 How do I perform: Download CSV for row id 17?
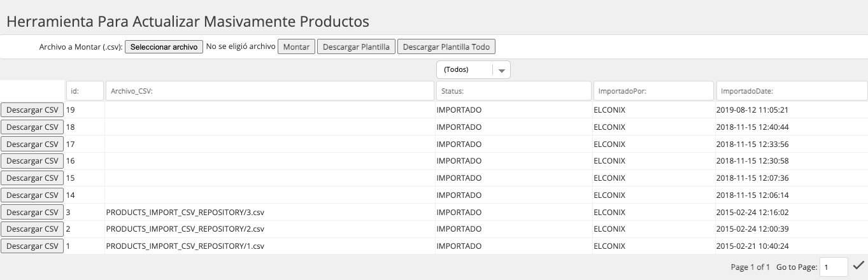[x=32, y=144]
